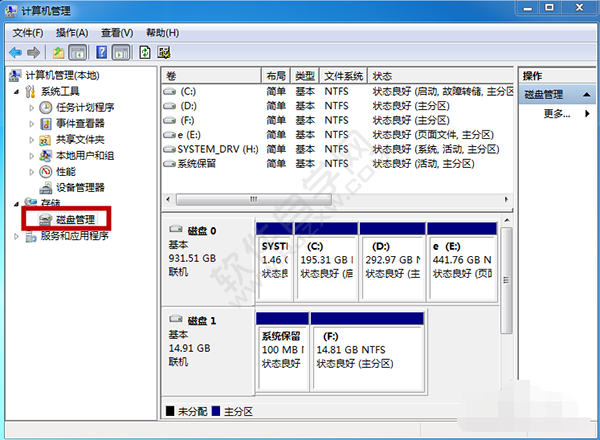This screenshot has height=440, width=600.
Task: Click the 共享文件夹 icon
Action: [x=45, y=140]
